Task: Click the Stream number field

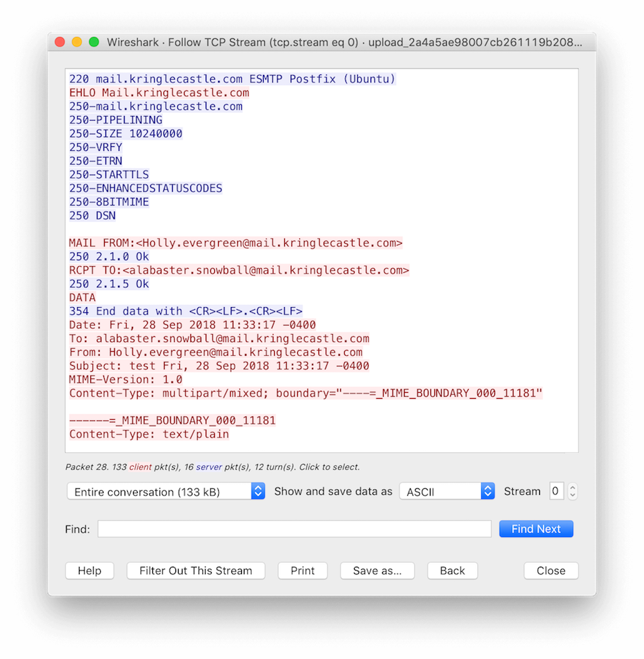Action: pos(556,492)
